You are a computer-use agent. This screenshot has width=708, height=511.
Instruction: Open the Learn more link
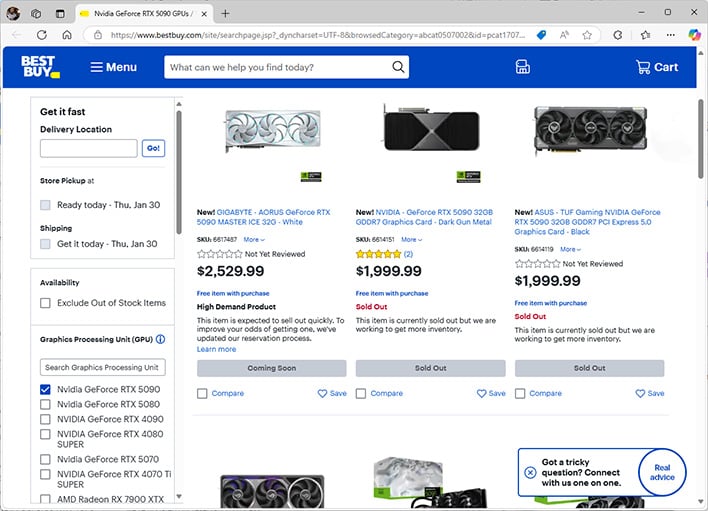pyautogui.click(x=216, y=349)
